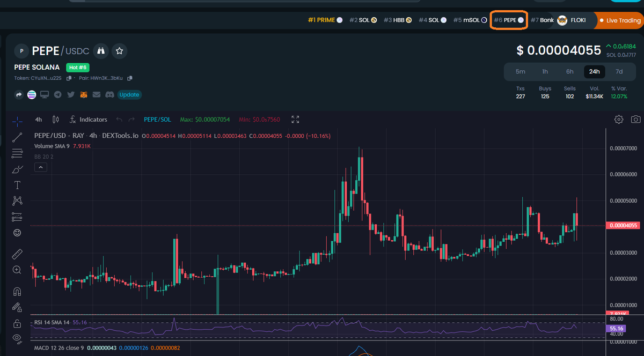The height and width of the screenshot is (356, 644).
Task: Click the Update button
Action: (129, 95)
